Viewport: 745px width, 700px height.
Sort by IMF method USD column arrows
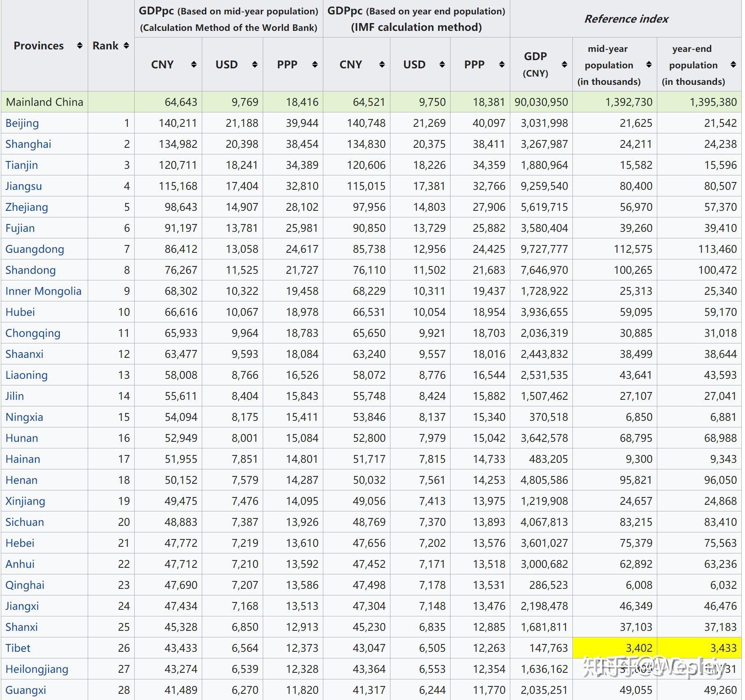click(442, 64)
